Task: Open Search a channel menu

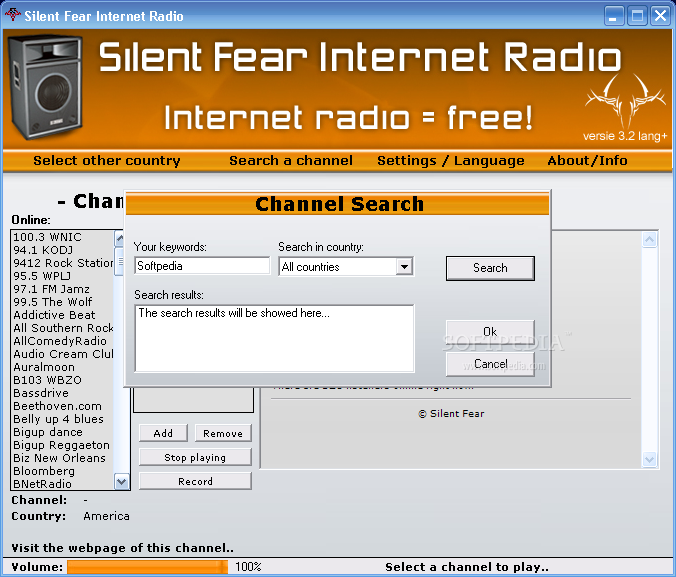Action: click(x=291, y=160)
